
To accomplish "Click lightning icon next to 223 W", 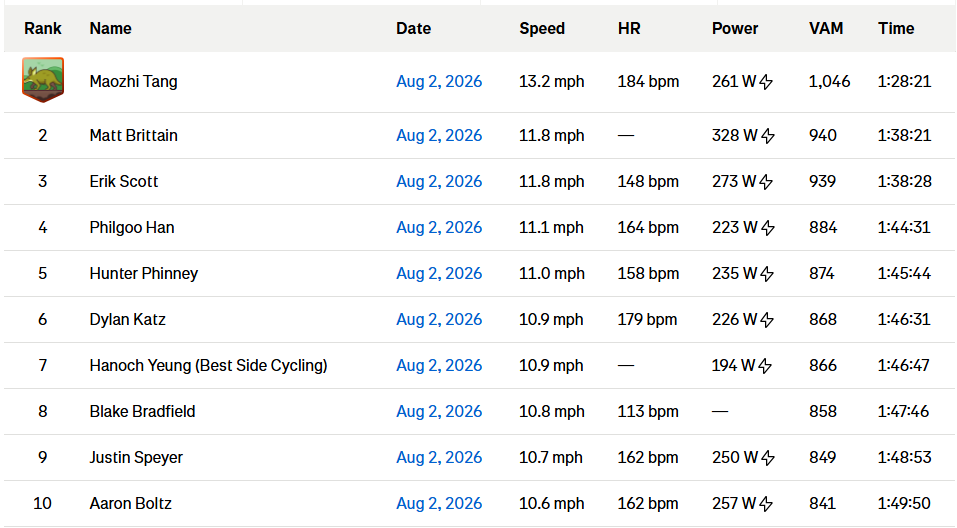I will pyautogui.click(x=768, y=228).
